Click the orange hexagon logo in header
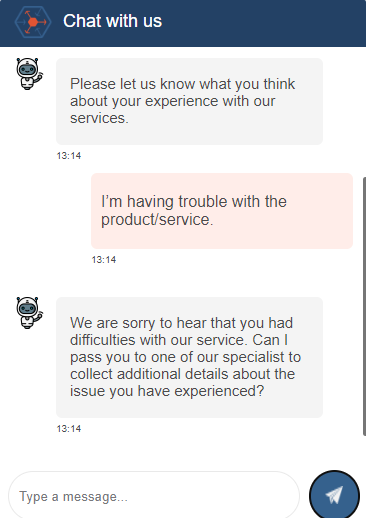 coord(33,22)
